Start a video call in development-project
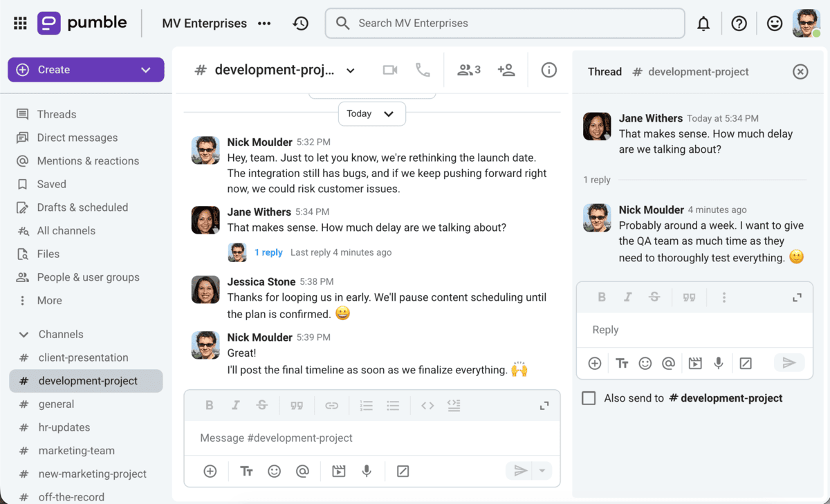The width and height of the screenshot is (830, 504). coord(389,69)
